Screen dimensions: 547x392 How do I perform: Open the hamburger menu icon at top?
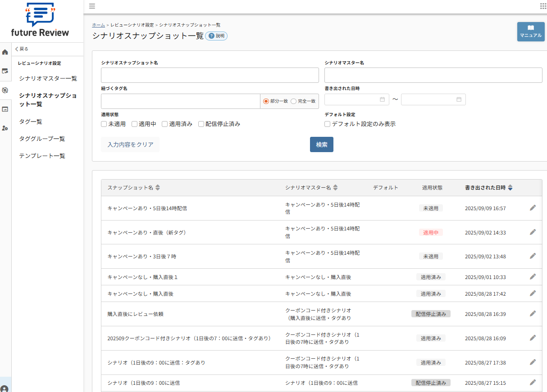click(x=92, y=6)
